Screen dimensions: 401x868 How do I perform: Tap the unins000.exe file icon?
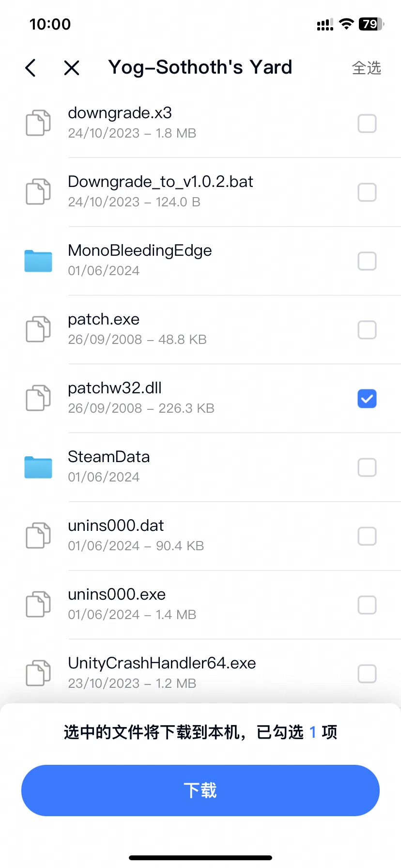tap(38, 605)
